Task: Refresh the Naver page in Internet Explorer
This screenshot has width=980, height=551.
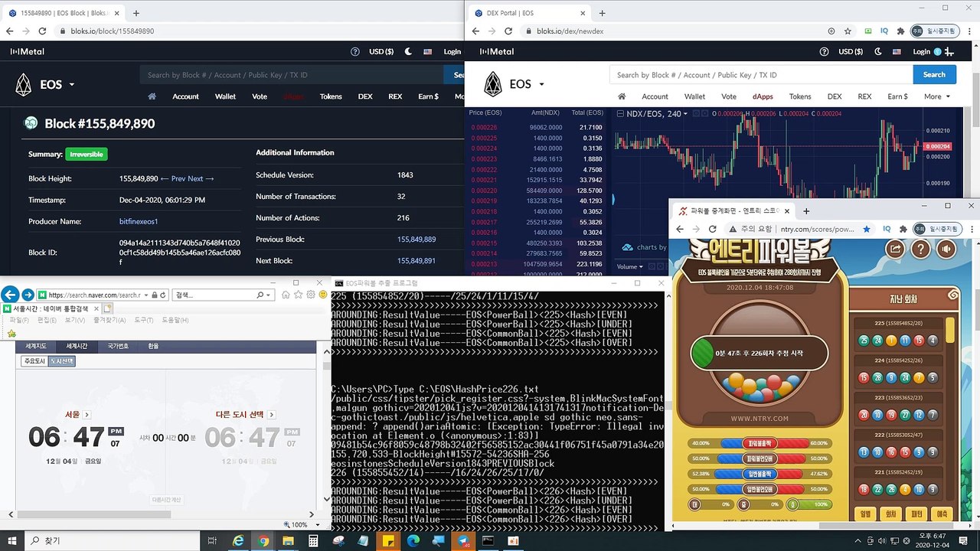Action: [x=164, y=295]
